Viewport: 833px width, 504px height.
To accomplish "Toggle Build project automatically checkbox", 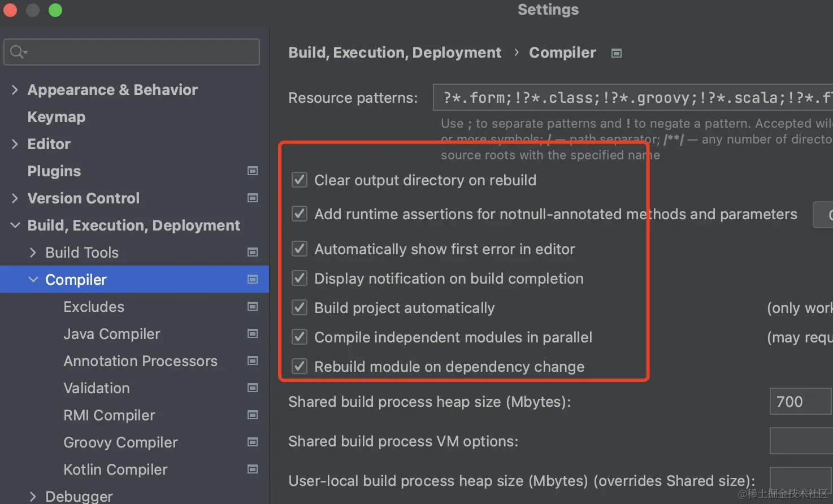I will tap(300, 308).
